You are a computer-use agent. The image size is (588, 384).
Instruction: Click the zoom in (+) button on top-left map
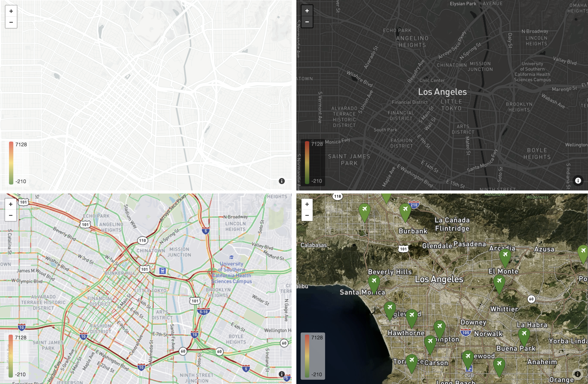coord(10,11)
